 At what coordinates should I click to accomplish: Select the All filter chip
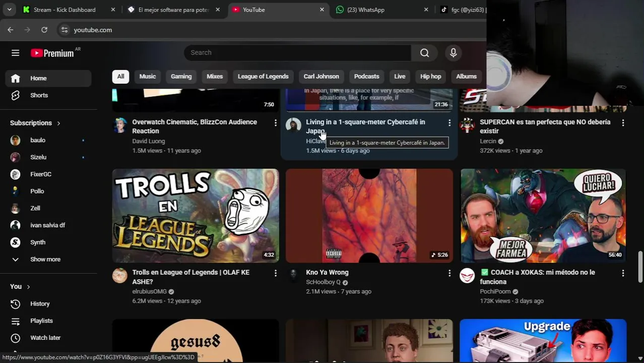coord(121,77)
